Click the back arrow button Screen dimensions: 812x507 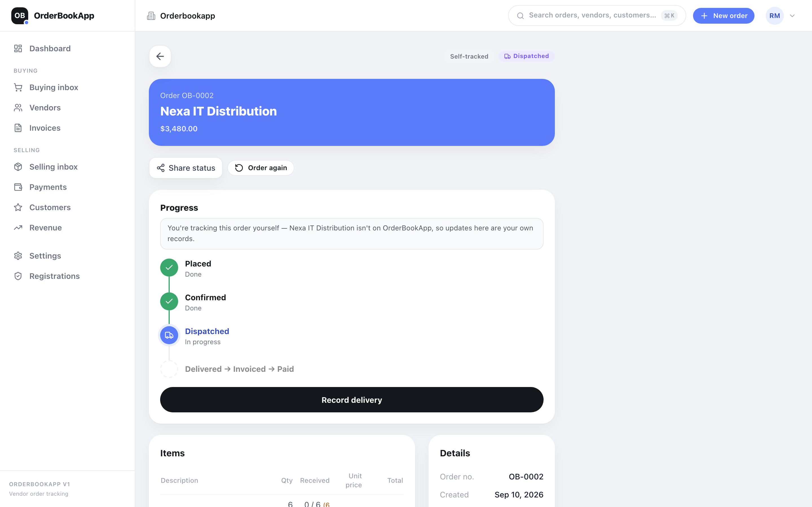click(x=160, y=56)
